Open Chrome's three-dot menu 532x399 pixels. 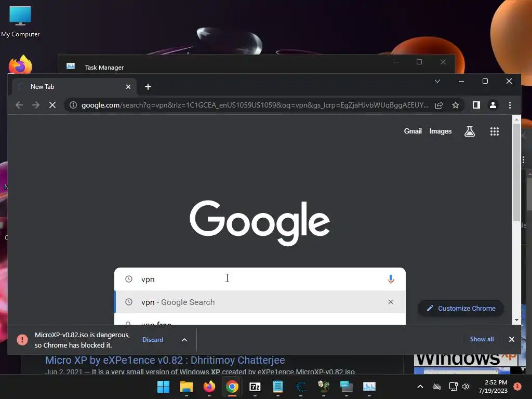pyautogui.click(x=510, y=105)
